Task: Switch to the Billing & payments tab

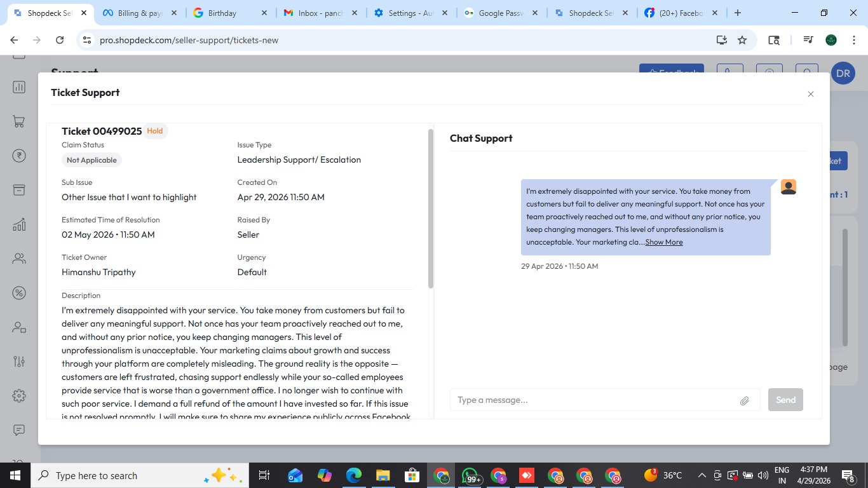Action: click(140, 13)
